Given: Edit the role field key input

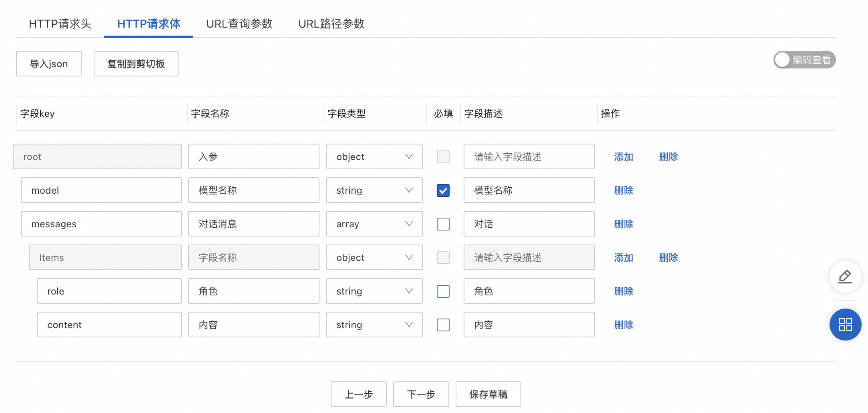Looking at the screenshot, I should [x=109, y=291].
